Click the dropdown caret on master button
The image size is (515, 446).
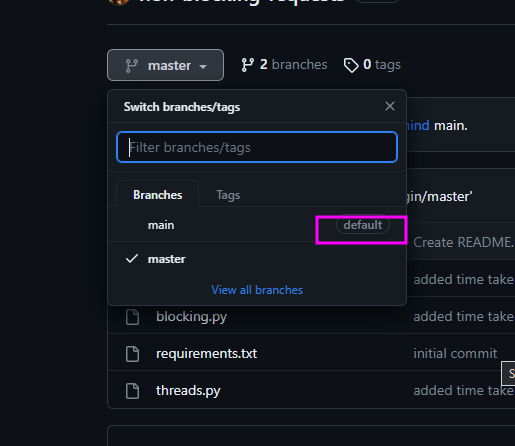pos(203,67)
